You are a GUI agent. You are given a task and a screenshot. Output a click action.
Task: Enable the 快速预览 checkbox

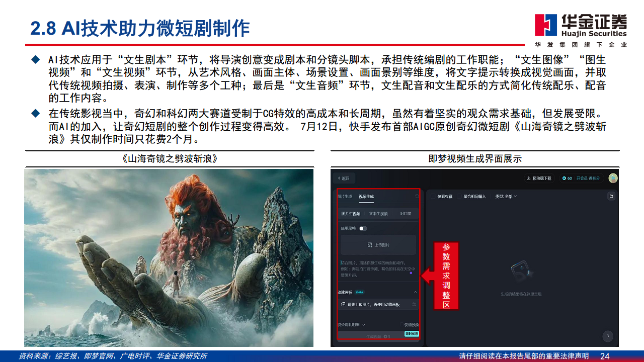(x=401, y=325)
